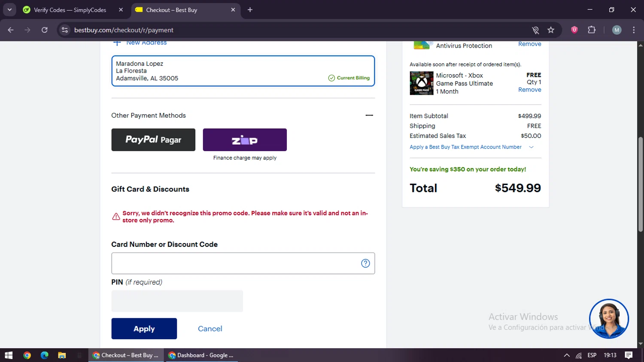644x362 pixels.
Task: Open the Extensions puzzle icon
Action: click(592, 30)
